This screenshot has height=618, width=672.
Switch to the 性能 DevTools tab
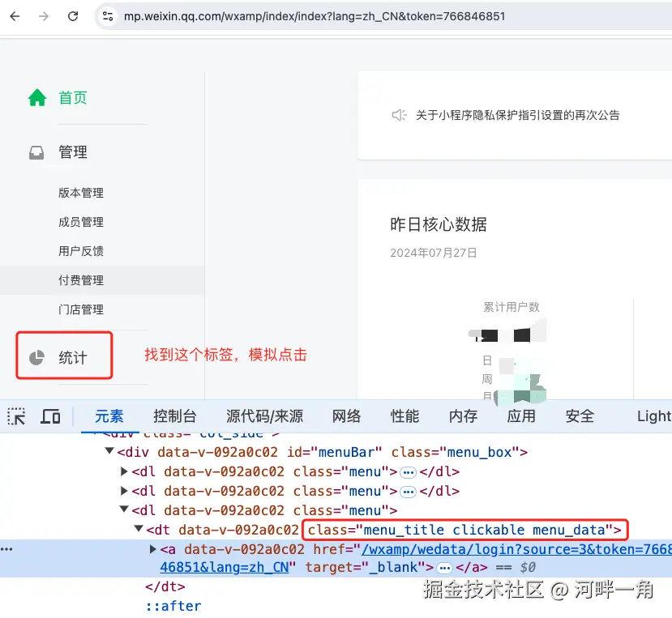coord(404,416)
